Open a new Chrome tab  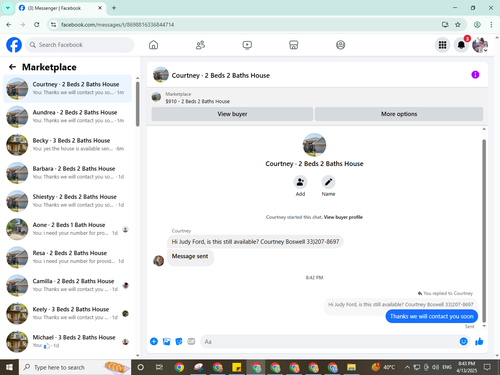click(x=114, y=8)
